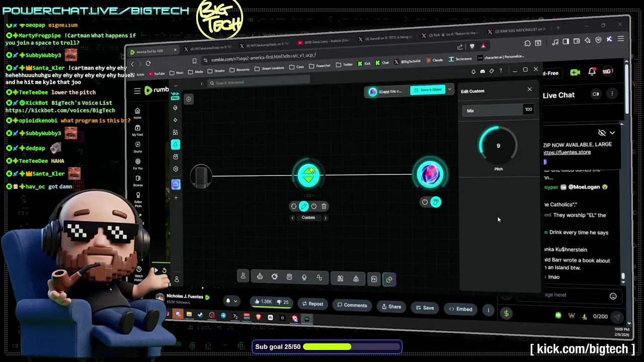This screenshot has width=644, height=362.
Task: Select the FX effect button in toolbar
Action: click(374, 280)
